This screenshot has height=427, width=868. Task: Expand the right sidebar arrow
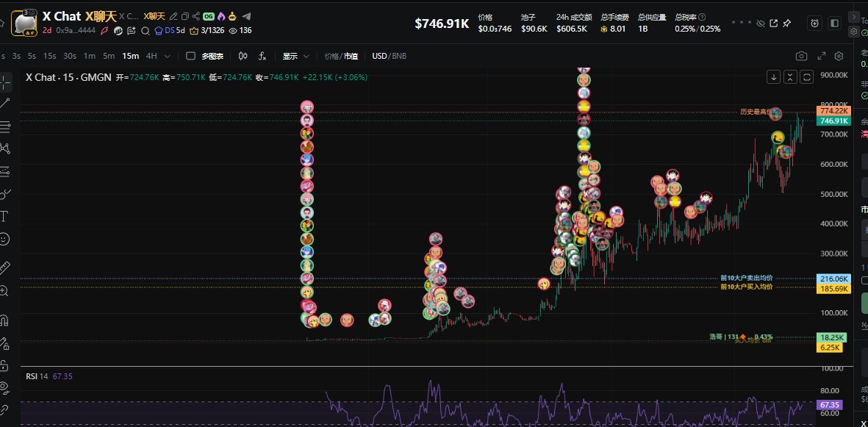(853, 16)
